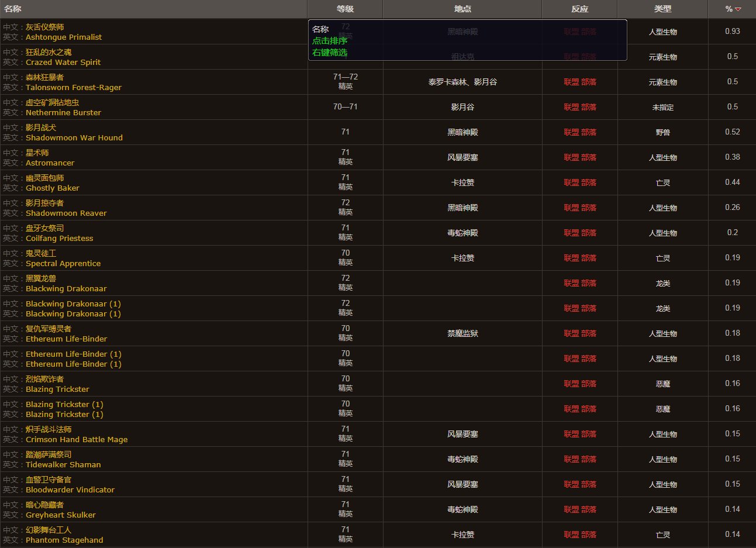
Task: Sort table by 名称 column header
Action: click(x=13, y=9)
